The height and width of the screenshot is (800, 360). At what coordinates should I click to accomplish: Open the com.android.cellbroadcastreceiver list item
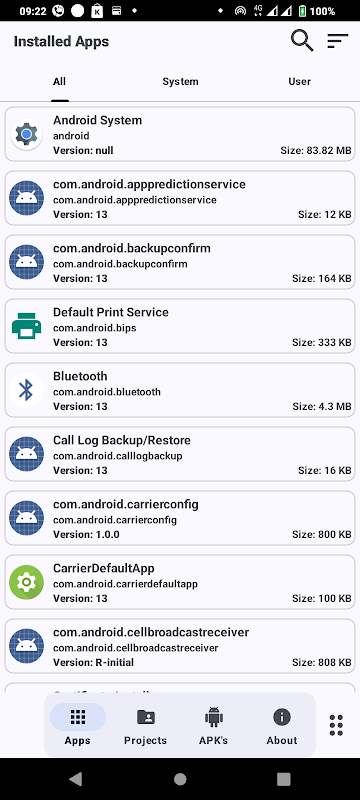point(180,646)
